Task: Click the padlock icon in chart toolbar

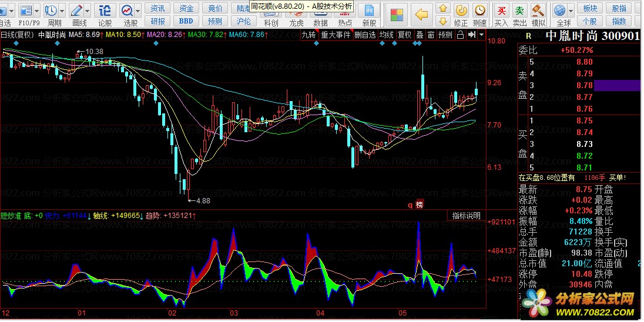Action: 461,35
